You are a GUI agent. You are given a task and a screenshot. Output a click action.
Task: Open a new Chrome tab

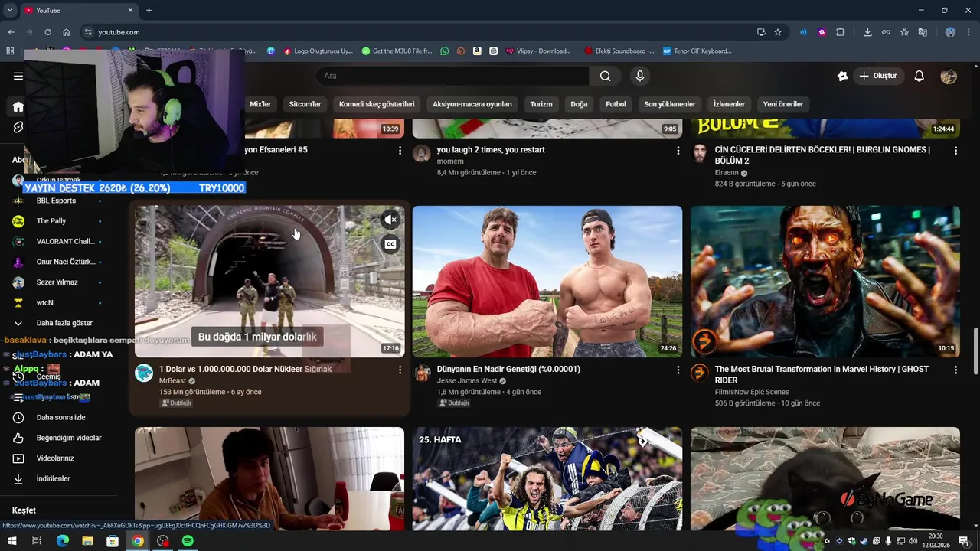coord(149,10)
